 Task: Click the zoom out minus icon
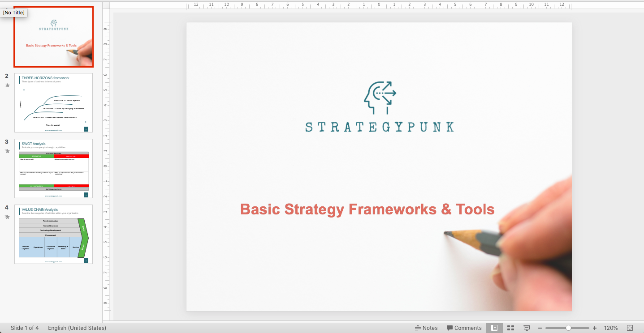[x=540, y=328]
